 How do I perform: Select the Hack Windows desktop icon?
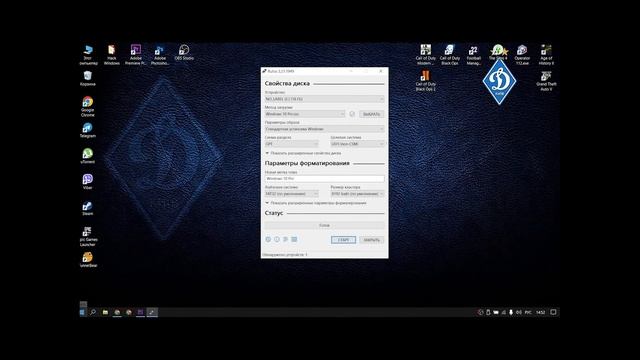point(111,55)
